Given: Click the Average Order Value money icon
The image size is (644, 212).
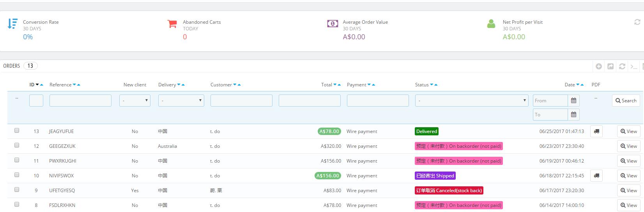Looking at the screenshot, I should click(333, 24).
